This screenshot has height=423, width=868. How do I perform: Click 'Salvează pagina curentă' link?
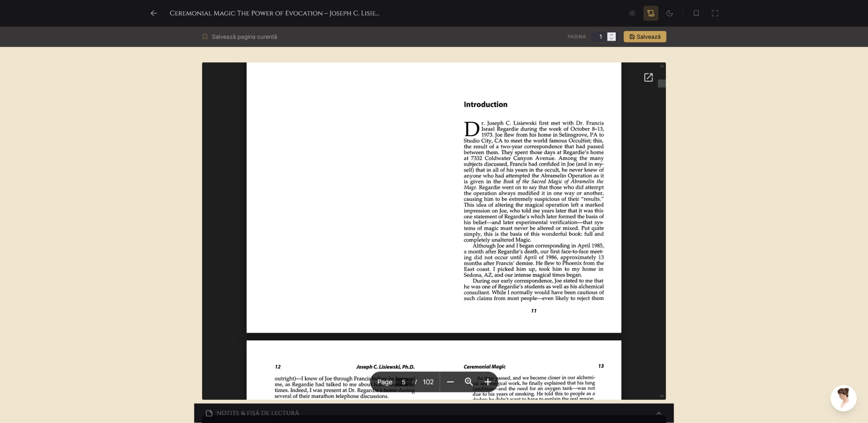244,37
